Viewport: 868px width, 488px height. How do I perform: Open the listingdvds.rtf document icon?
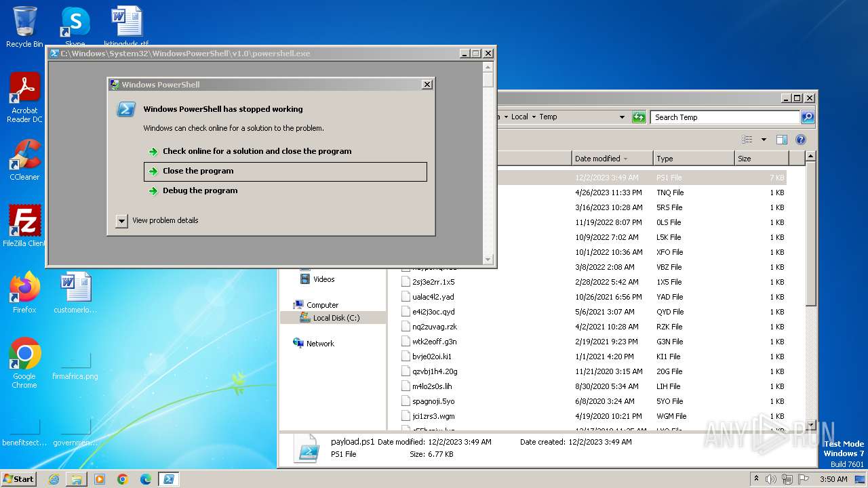126,27
